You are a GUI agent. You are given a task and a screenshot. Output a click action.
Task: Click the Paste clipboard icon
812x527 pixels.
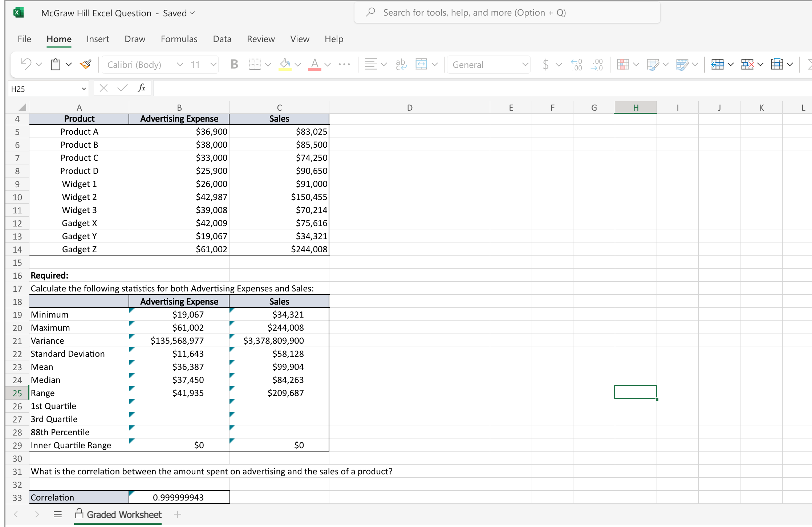coord(56,64)
